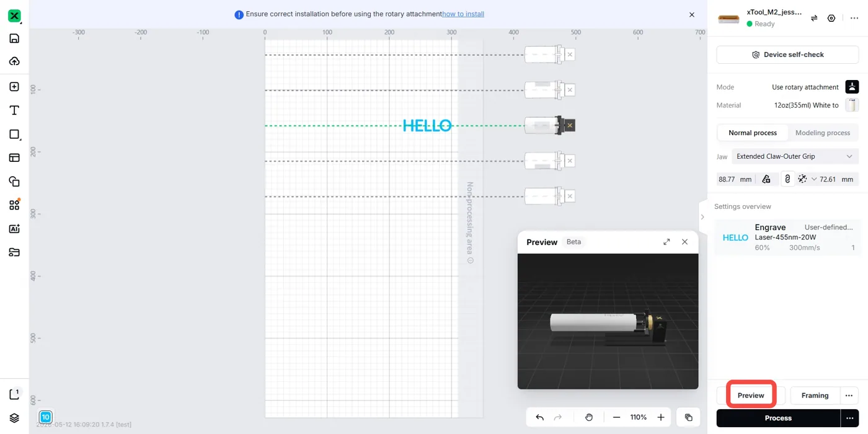Click the 3D rotary preview image
Screen dimensions: 868x434
608,321
